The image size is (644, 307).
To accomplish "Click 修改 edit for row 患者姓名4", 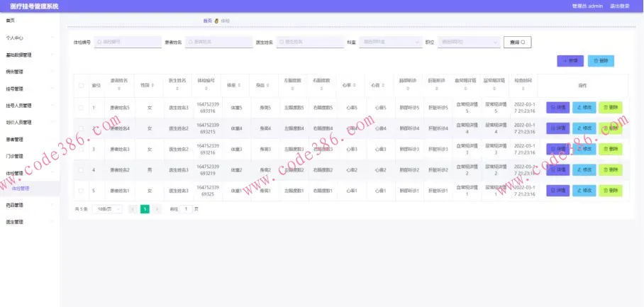I will pos(584,128).
